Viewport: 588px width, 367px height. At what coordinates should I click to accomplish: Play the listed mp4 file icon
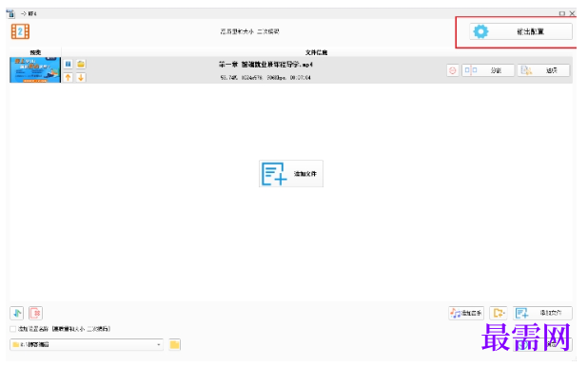pyautogui.click(x=69, y=64)
